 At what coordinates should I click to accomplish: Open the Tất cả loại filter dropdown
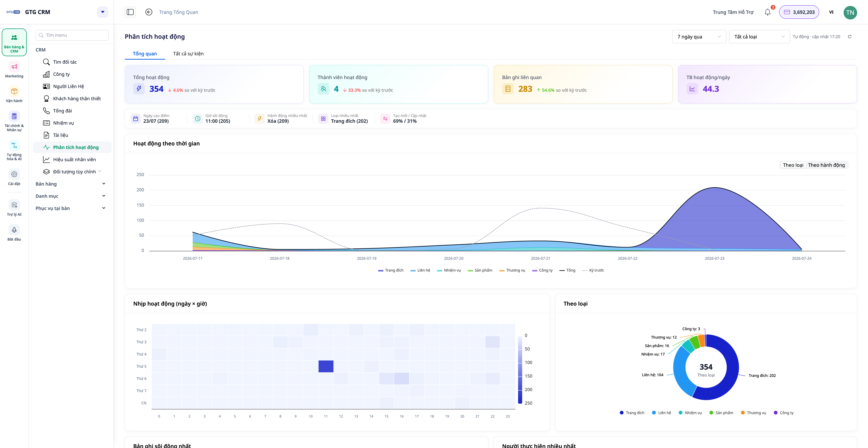pyautogui.click(x=759, y=37)
